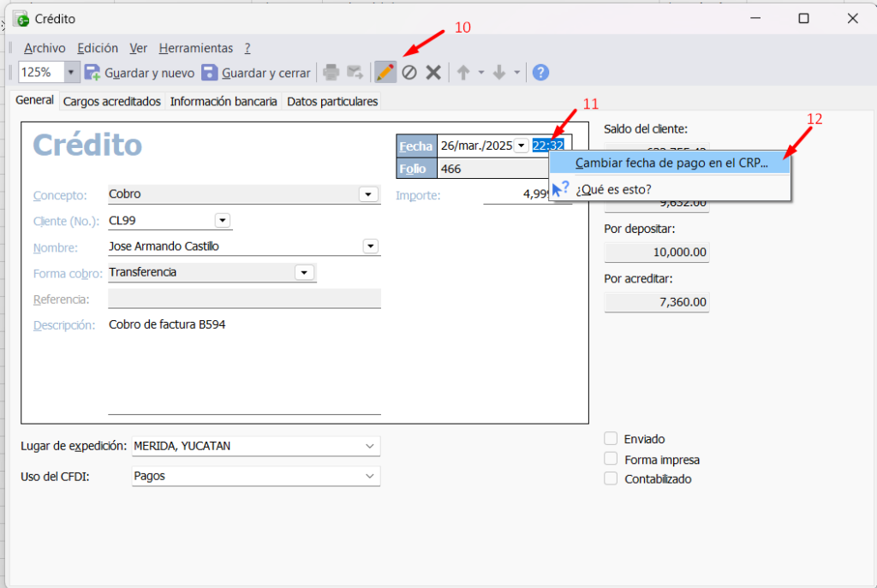Check the Contabilizado checkbox

pyautogui.click(x=611, y=478)
